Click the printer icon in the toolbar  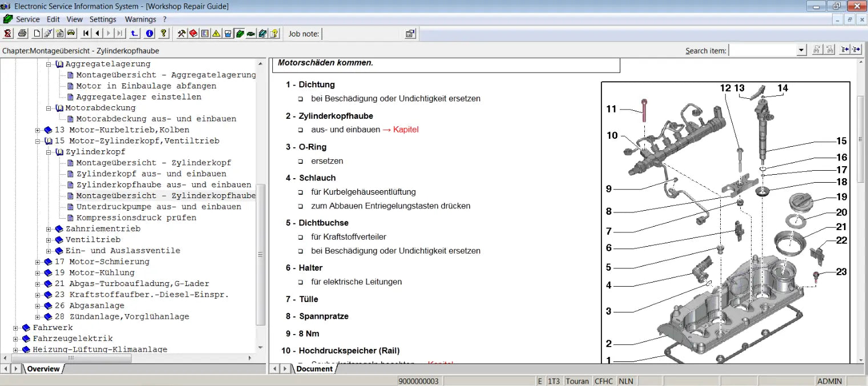pos(22,34)
